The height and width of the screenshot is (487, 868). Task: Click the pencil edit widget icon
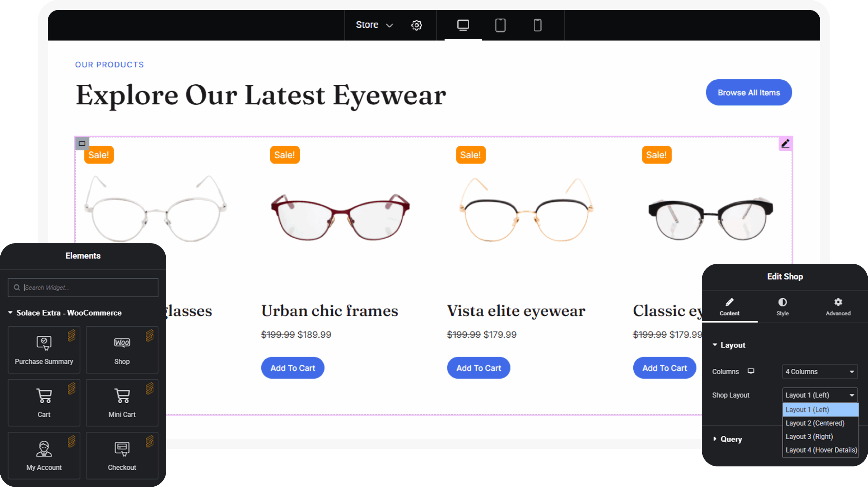[x=785, y=144]
